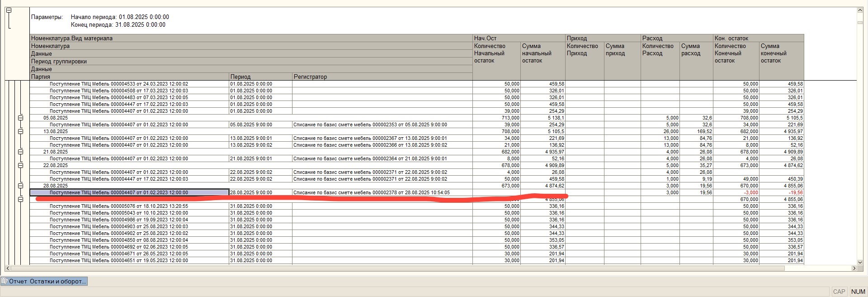This screenshot has width=868, height=297.
Task: Open registrar Списание по базис смете мебель 000002353
Action: pos(370,125)
